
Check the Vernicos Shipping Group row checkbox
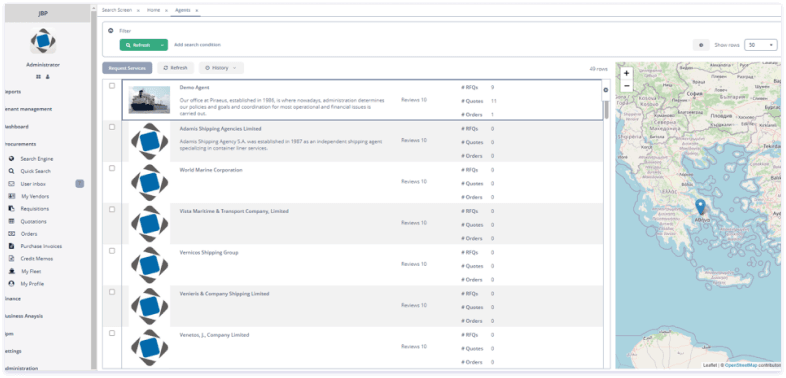coord(112,251)
